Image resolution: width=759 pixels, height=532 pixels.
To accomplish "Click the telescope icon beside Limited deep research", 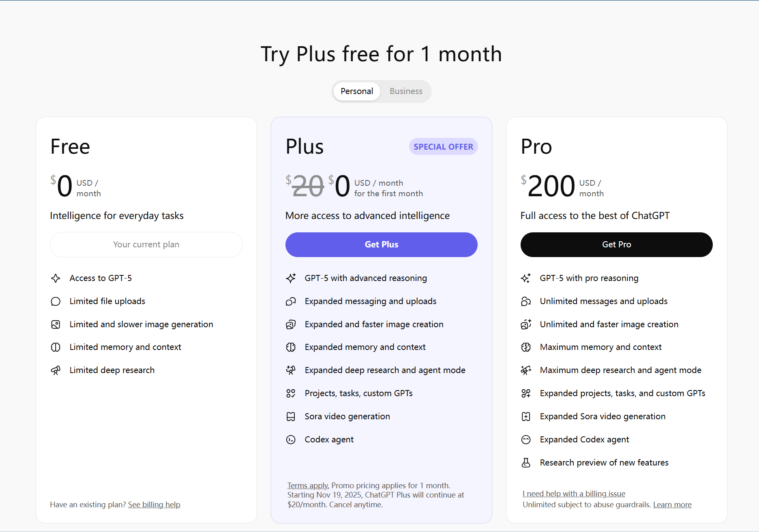I will 56,370.
